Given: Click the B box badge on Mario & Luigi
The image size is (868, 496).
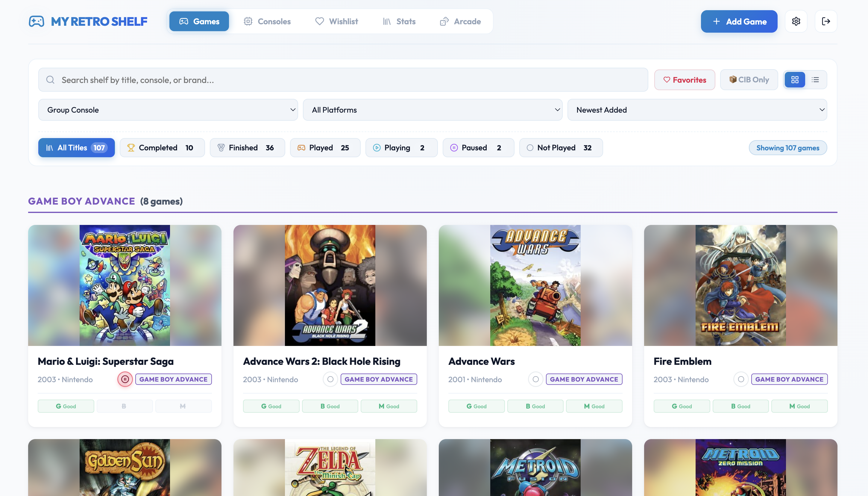Looking at the screenshot, I should coord(125,406).
